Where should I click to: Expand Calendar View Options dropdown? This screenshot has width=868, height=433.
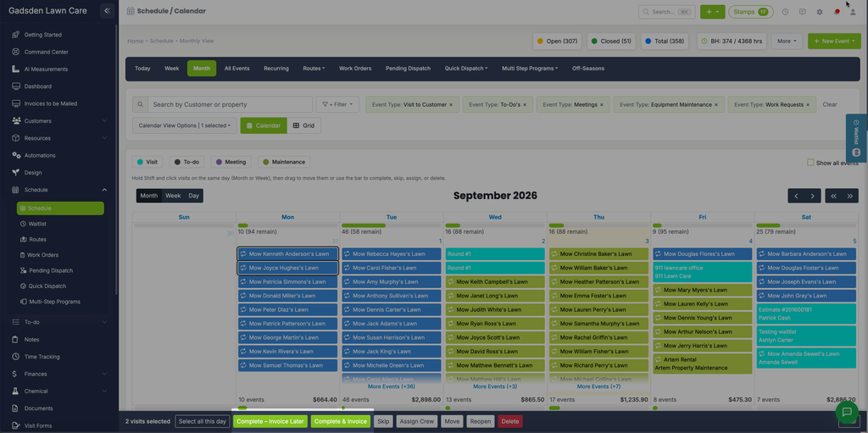[x=185, y=125]
